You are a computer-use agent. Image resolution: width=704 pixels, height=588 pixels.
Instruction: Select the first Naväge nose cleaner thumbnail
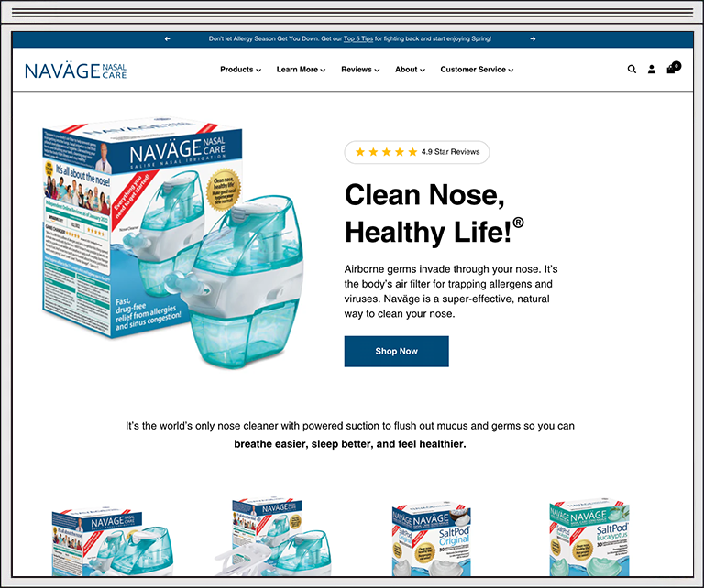click(112, 541)
